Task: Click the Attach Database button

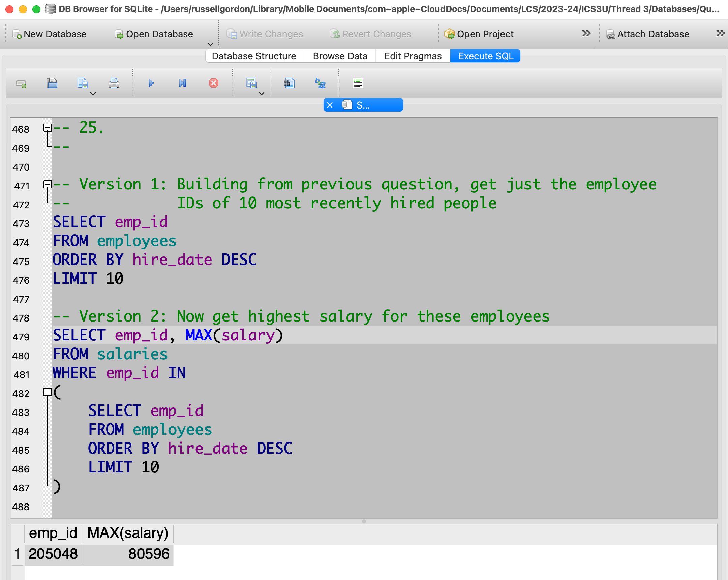Action: [x=647, y=34]
